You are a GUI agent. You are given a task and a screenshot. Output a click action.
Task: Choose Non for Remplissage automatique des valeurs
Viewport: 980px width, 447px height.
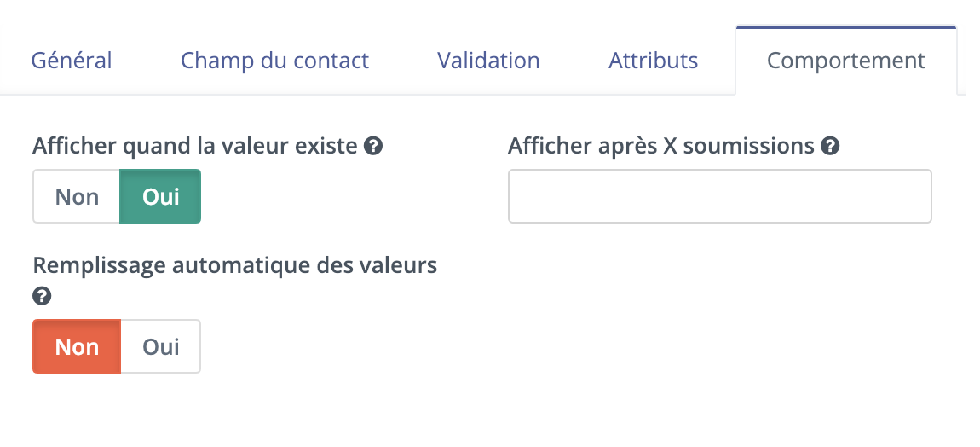coord(76,347)
